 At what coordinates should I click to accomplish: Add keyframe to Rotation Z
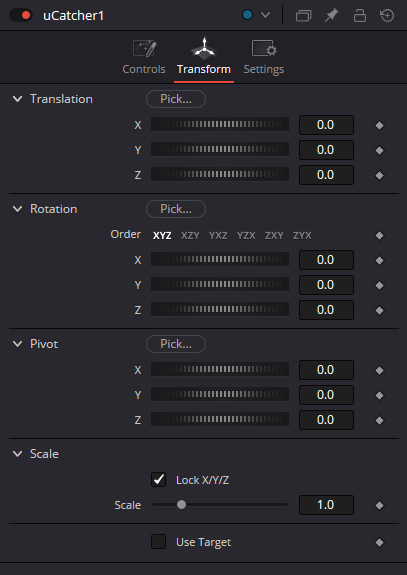(380, 310)
